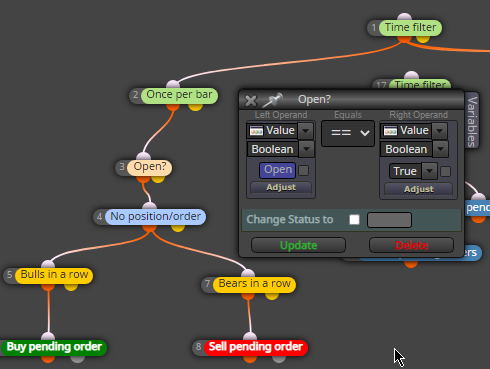Expand the Right Operand Value dropdown arrow
Screen dimensions: 490x369
pos(439,131)
